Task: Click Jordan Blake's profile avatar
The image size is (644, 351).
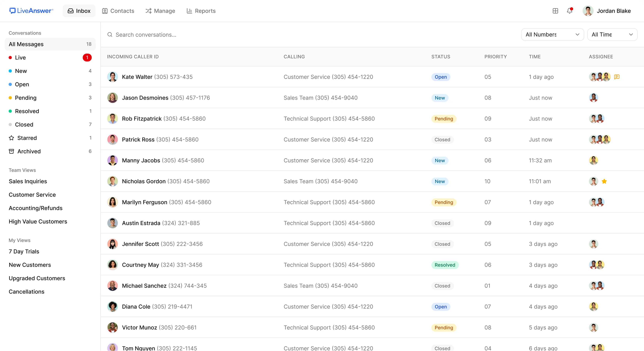Action: [588, 11]
